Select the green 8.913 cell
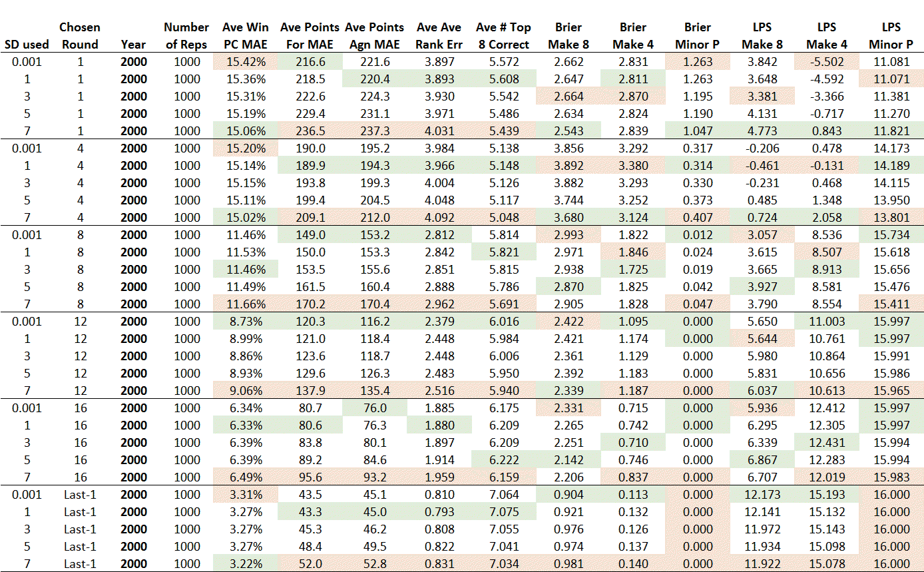 [827, 270]
